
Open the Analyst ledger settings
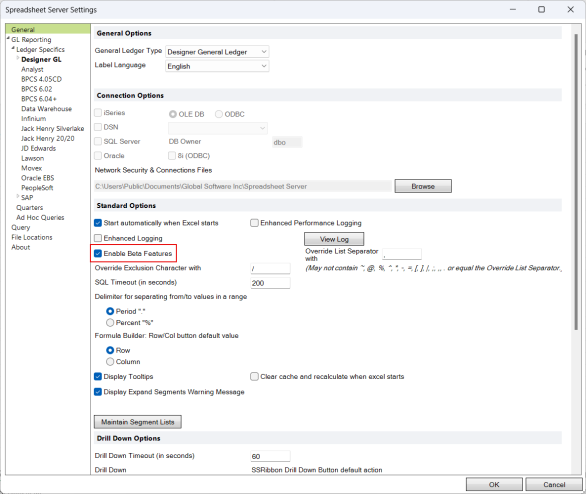point(32,70)
